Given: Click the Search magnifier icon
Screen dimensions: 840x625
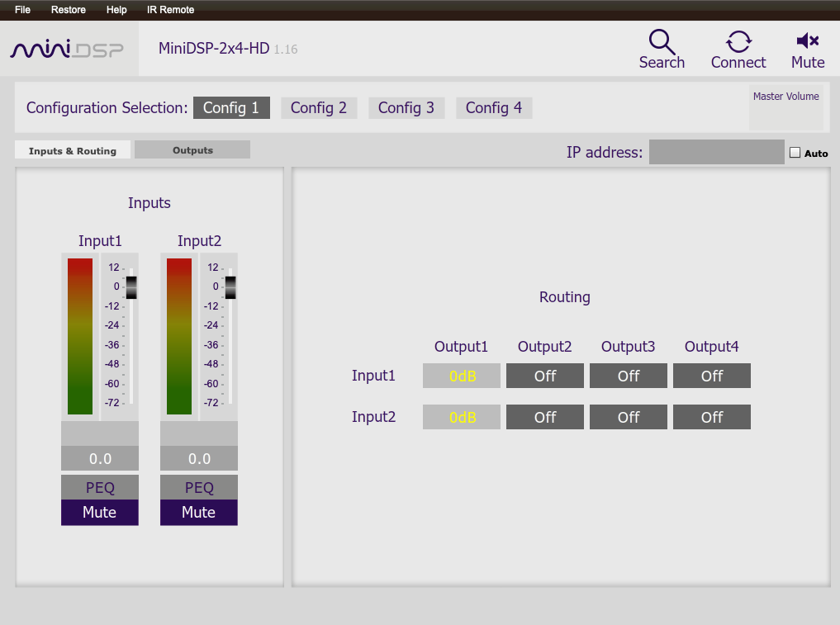Looking at the screenshot, I should (x=662, y=42).
